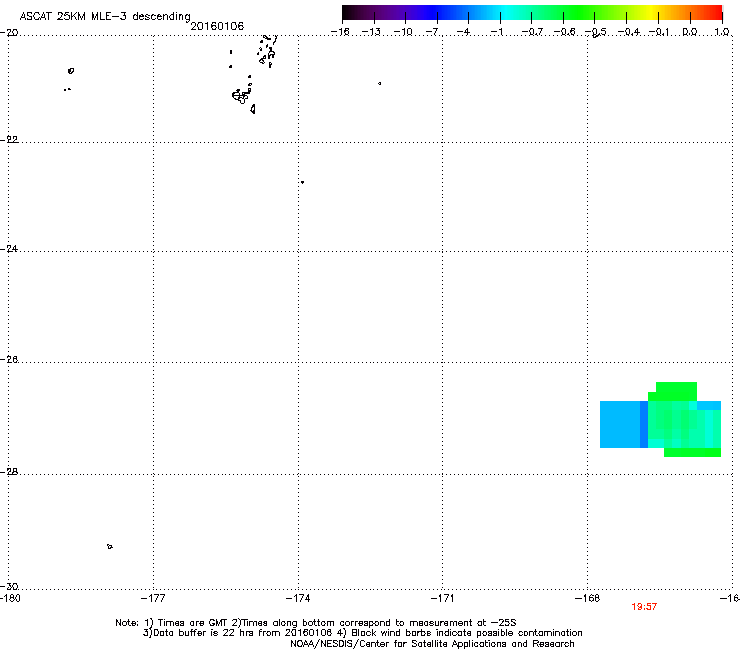Select the color scale label -0.1
Viewport: 740px width, 650px height.
(x=659, y=32)
